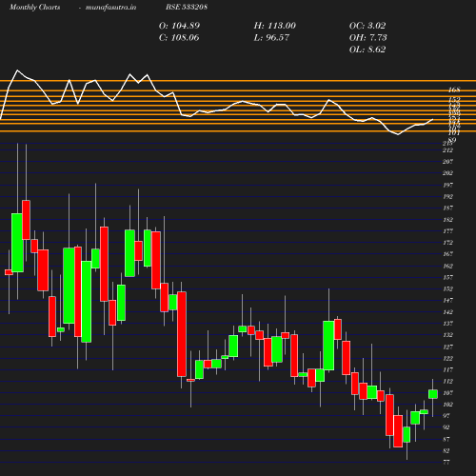
Task: Click price axis label 157
Action: pos(447,277)
